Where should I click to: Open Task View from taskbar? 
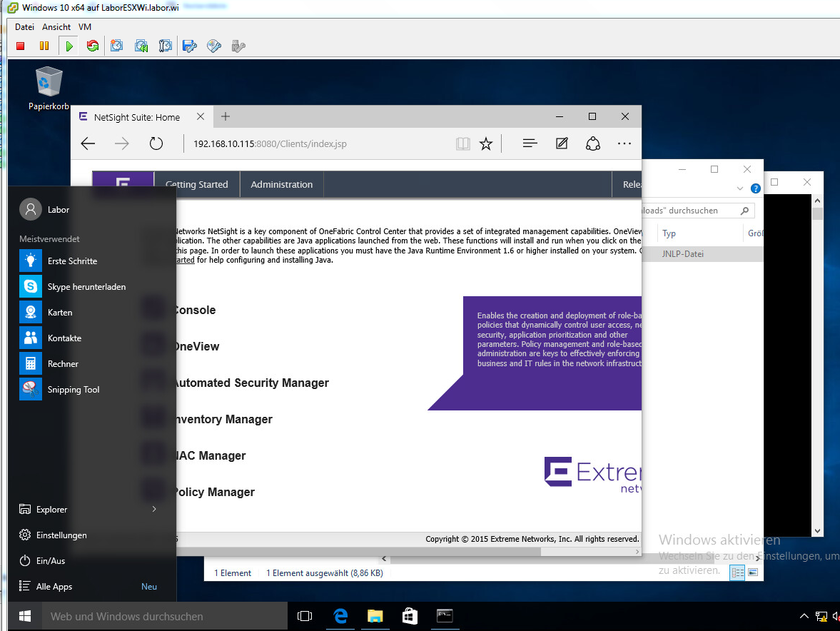click(304, 617)
